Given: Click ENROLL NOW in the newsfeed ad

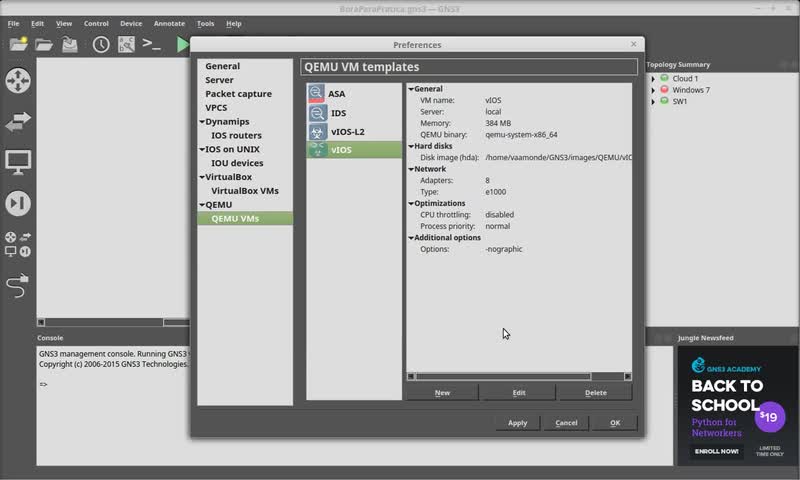Looking at the screenshot, I should coord(716,451).
